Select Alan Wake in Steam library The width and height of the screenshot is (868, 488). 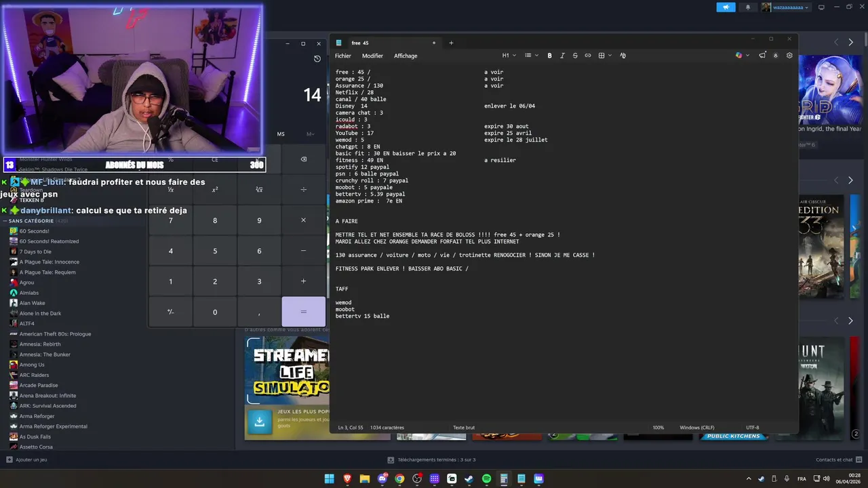click(x=32, y=303)
